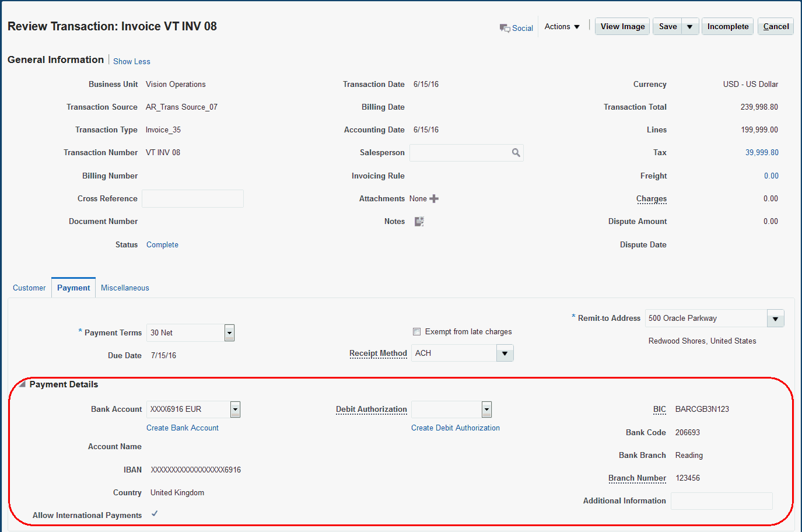Click the Lines amount 199,999.00

(759, 130)
